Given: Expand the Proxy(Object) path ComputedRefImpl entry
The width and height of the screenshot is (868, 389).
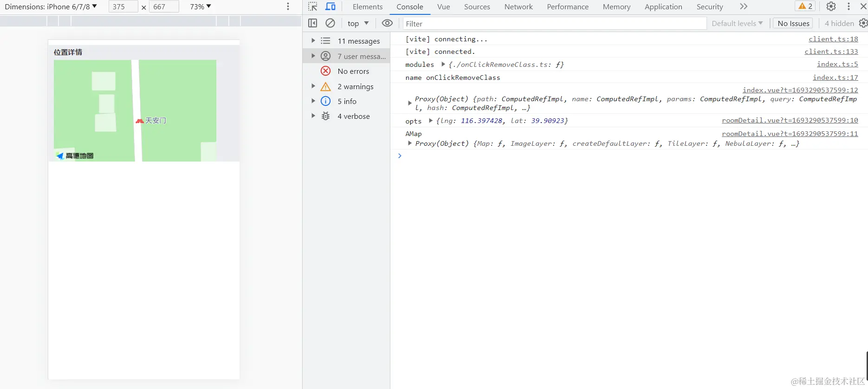Looking at the screenshot, I should pyautogui.click(x=409, y=103).
